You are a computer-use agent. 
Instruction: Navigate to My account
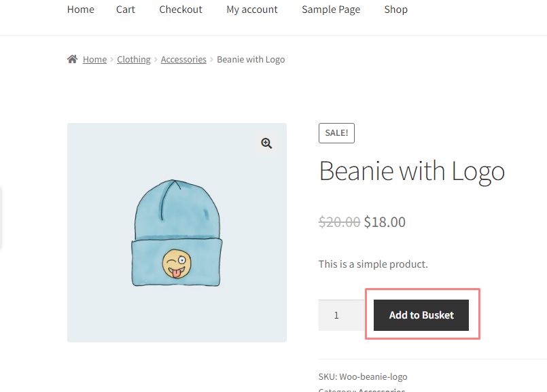252,10
